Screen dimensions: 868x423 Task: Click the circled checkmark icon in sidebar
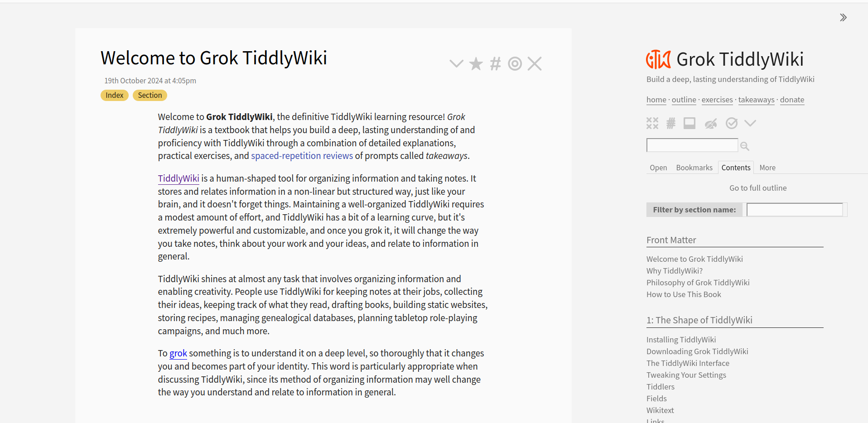(731, 123)
